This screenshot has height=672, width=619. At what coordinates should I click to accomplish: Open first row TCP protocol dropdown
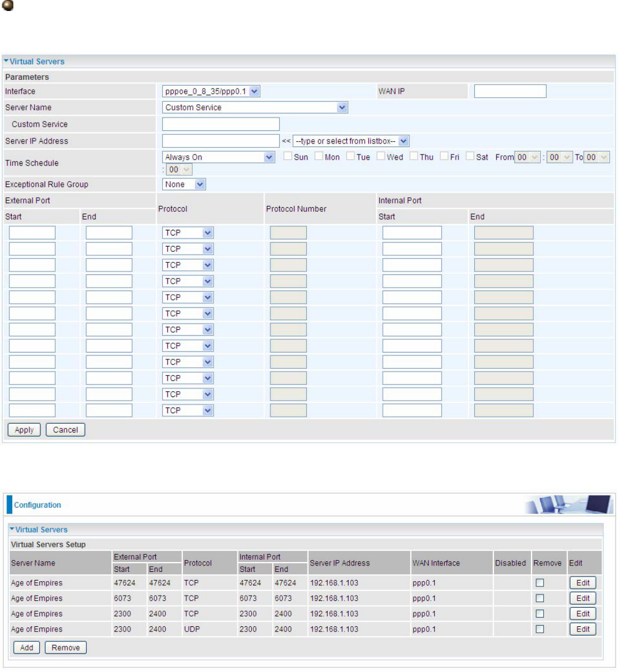[x=188, y=233]
